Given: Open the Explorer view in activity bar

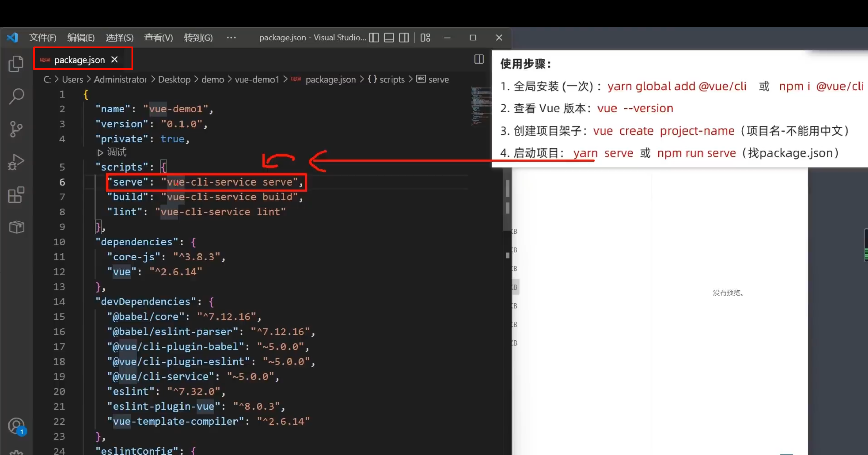Looking at the screenshot, I should [16, 64].
